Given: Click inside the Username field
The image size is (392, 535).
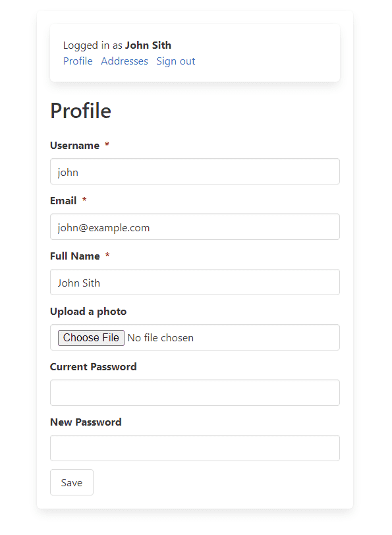Looking at the screenshot, I should click(x=195, y=171).
